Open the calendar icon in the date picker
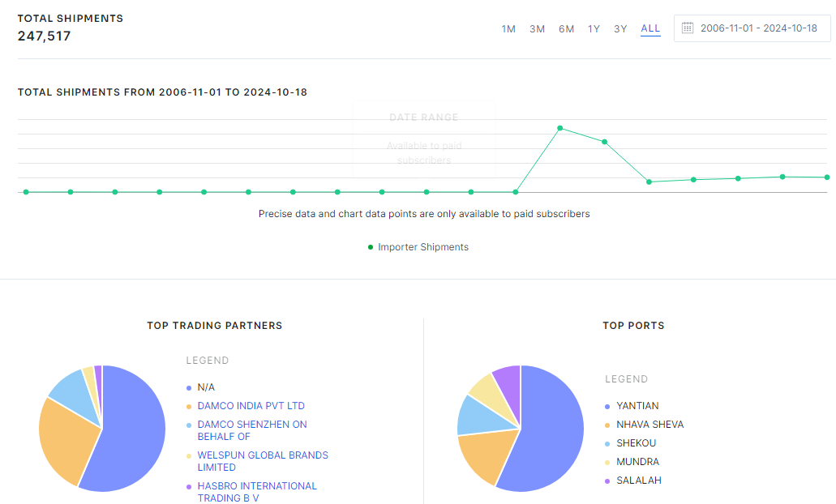The width and height of the screenshot is (836, 504). [x=687, y=28]
